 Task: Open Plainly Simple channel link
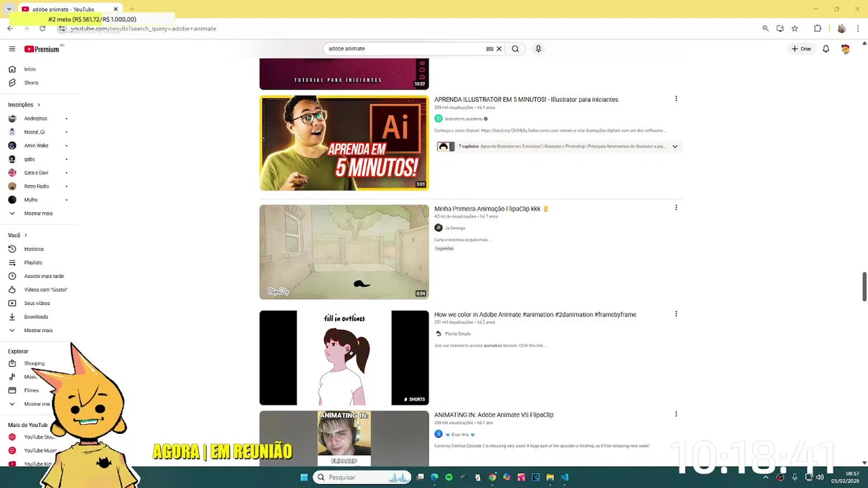pos(457,333)
